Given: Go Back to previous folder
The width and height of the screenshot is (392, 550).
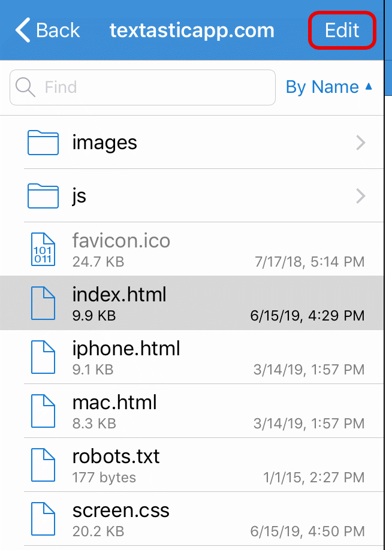Looking at the screenshot, I should point(48,30).
